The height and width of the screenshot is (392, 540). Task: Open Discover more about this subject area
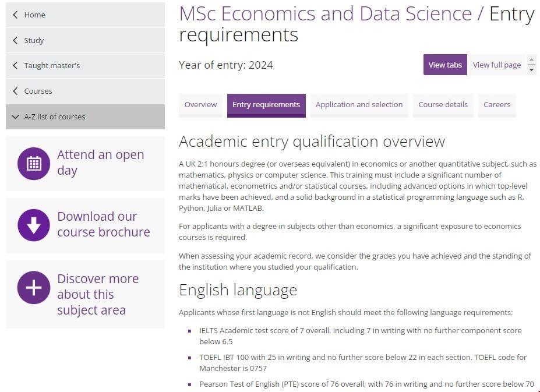(x=98, y=294)
